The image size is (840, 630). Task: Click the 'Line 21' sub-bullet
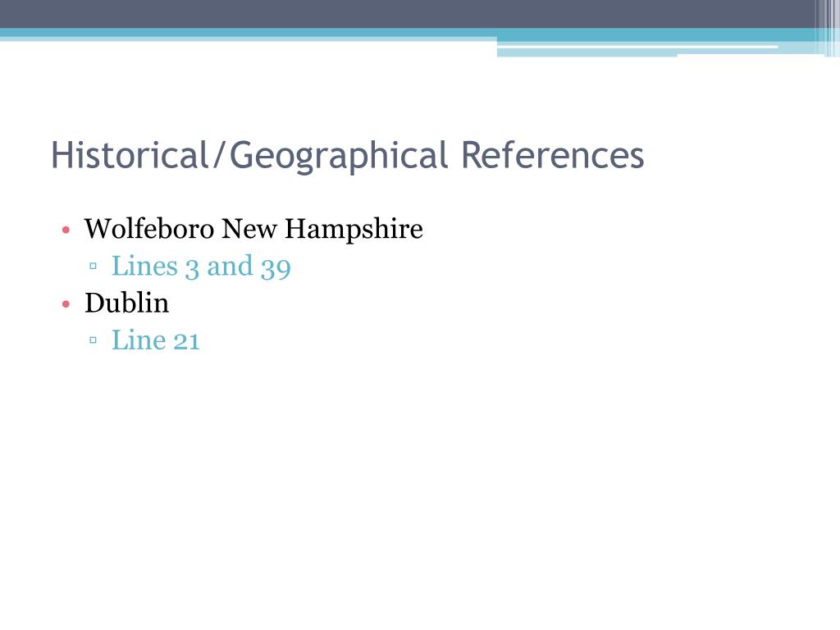155,340
